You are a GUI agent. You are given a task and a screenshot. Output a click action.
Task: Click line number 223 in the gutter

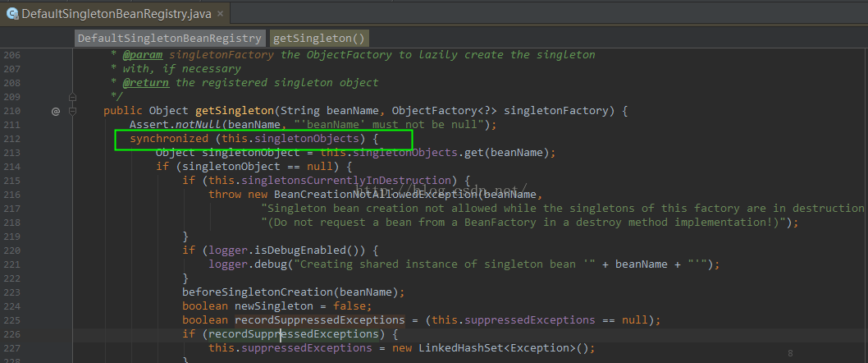pyautogui.click(x=11, y=292)
